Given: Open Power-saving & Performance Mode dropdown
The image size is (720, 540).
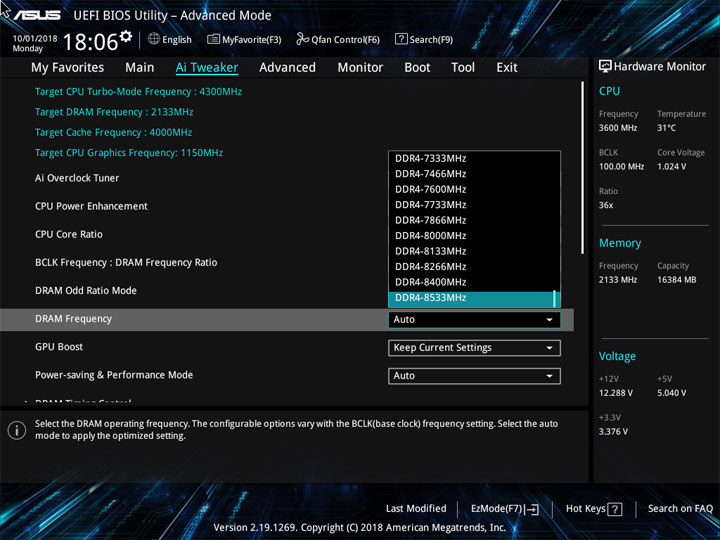Looking at the screenshot, I should coord(474,376).
